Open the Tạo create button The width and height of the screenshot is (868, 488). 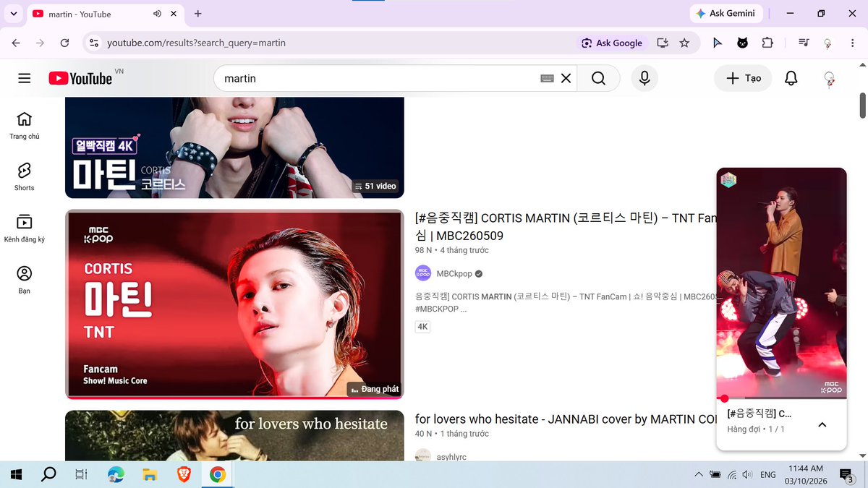pyautogui.click(x=743, y=78)
